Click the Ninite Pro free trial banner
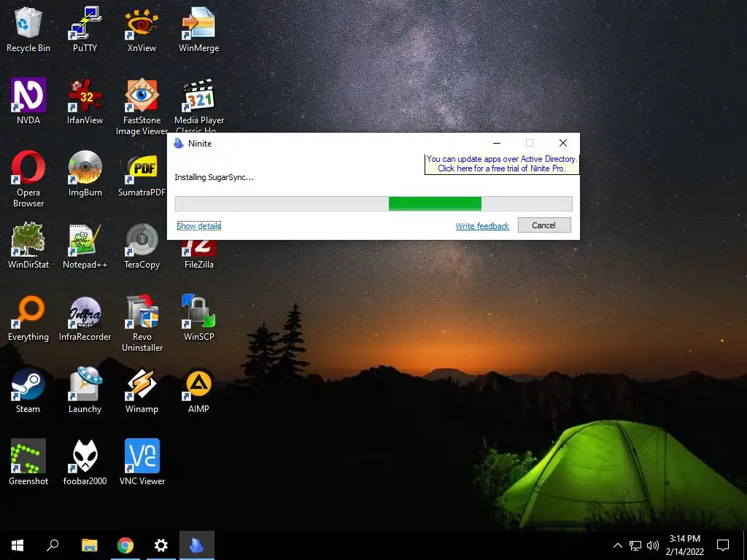 pyautogui.click(x=502, y=164)
